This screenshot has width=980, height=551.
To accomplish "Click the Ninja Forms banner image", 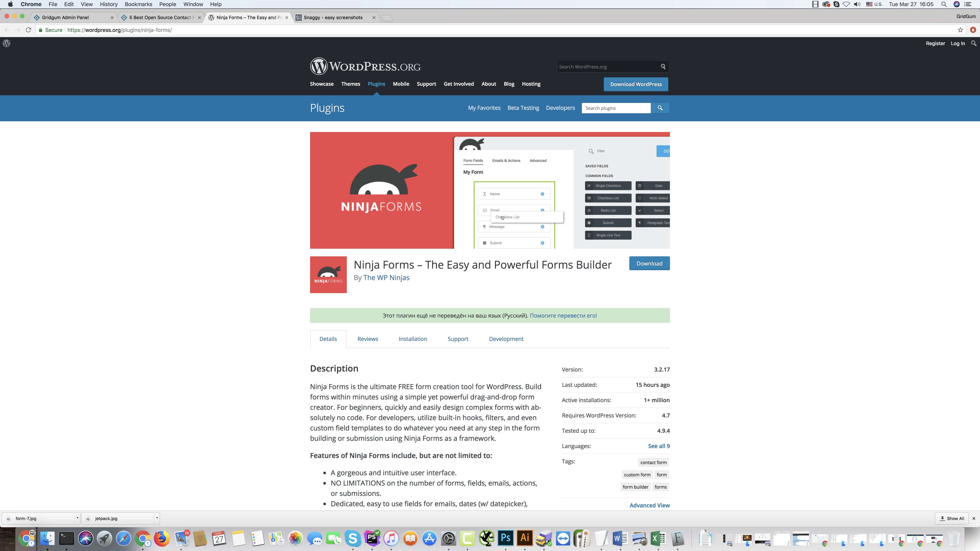I will [490, 190].
